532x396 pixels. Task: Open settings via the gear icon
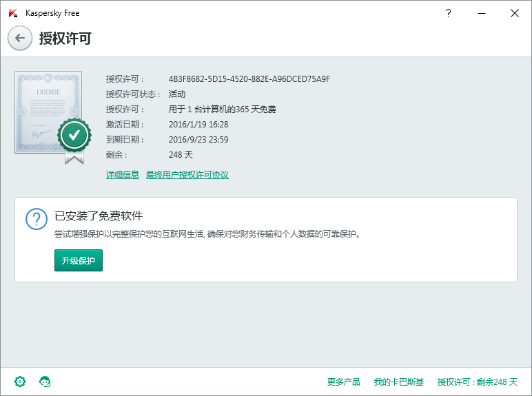[20, 382]
